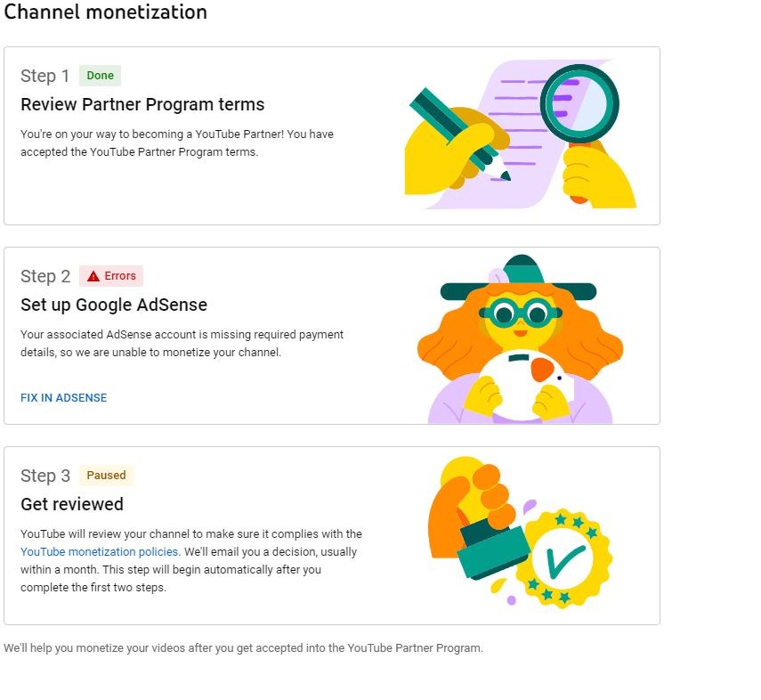Click the Step 2 label
Viewport: 761px width, 700px height.
pyautogui.click(x=45, y=277)
